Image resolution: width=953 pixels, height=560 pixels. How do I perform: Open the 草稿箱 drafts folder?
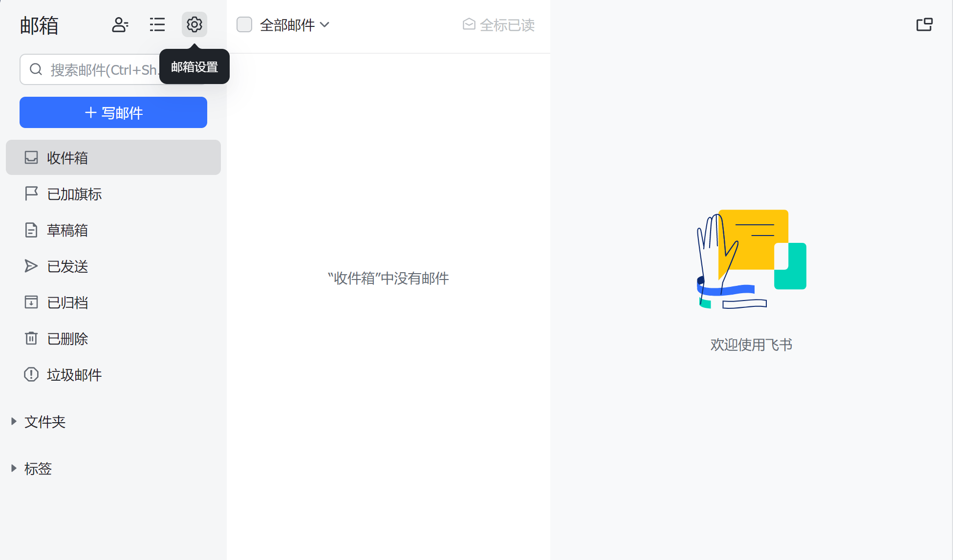click(67, 230)
